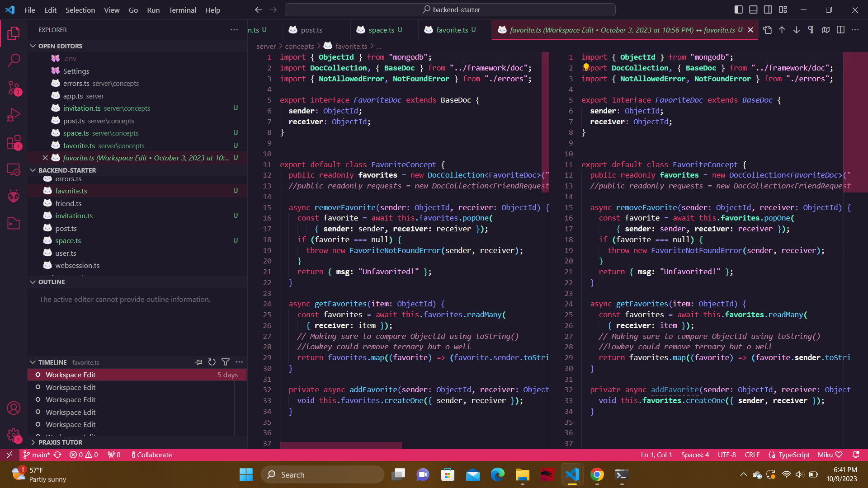Open Microsoft Edge from taskbar
Image resolution: width=868 pixels, height=488 pixels.
(497, 475)
